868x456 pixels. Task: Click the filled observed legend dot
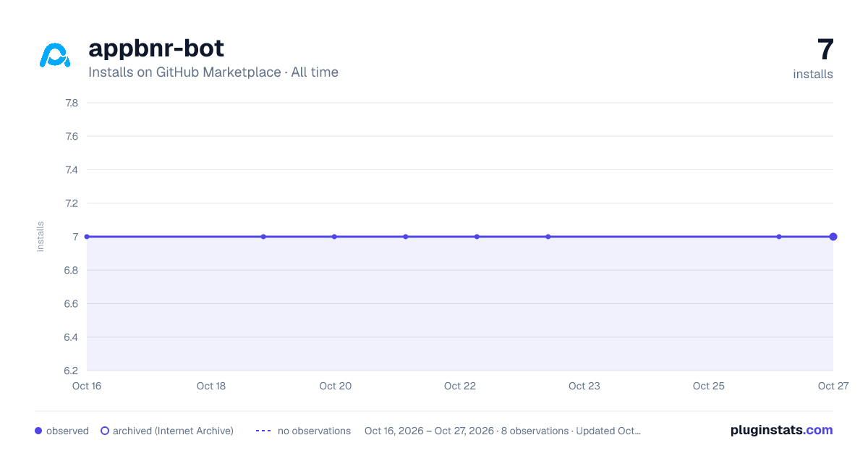(38, 431)
